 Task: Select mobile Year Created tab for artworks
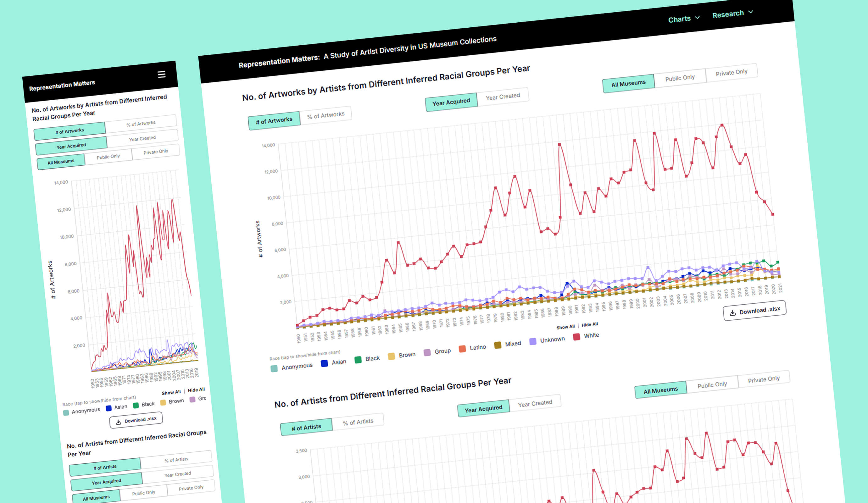pos(142,138)
